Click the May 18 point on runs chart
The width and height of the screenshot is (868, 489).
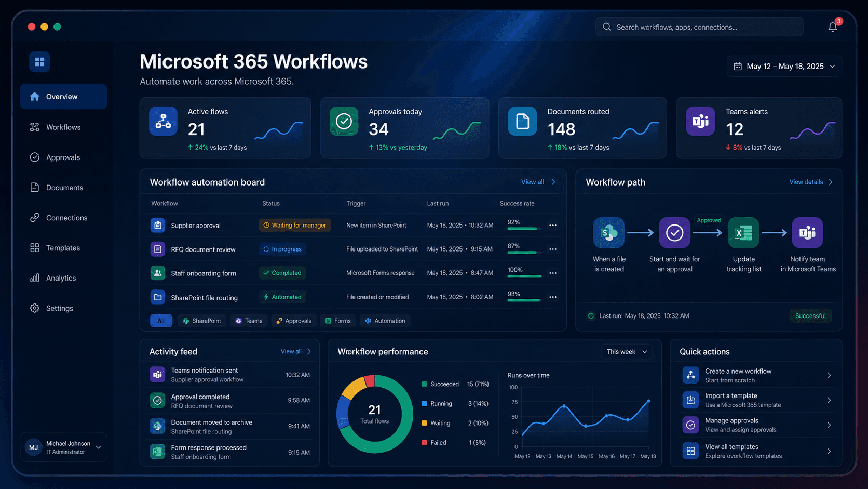click(648, 401)
